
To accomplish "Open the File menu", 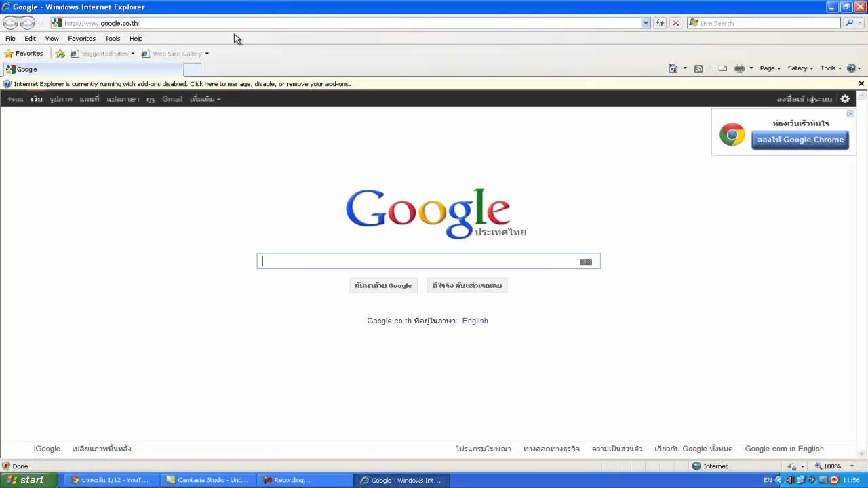I will click(10, 39).
